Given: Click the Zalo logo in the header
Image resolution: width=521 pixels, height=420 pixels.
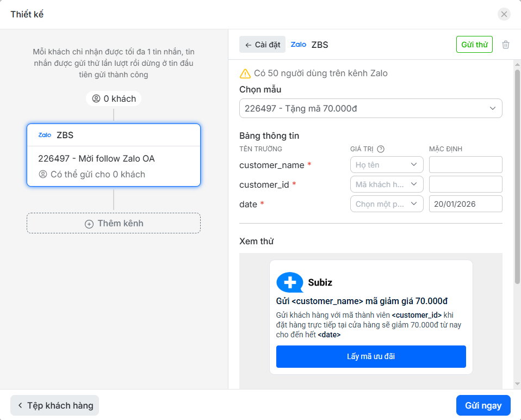Looking at the screenshot, I should click(299, 45).
